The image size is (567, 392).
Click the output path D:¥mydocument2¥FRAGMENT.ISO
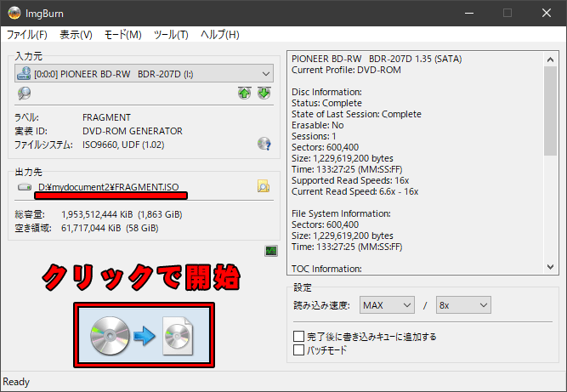click(109, 187)
